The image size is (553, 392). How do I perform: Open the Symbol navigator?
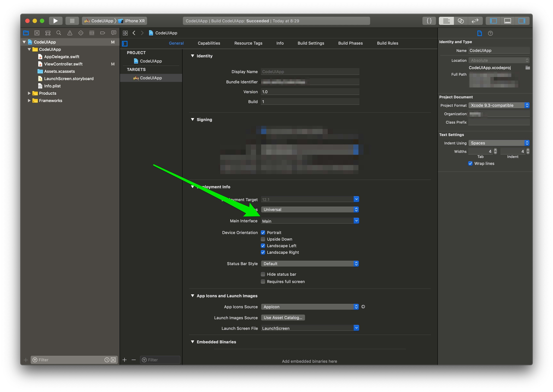[48, 33]
